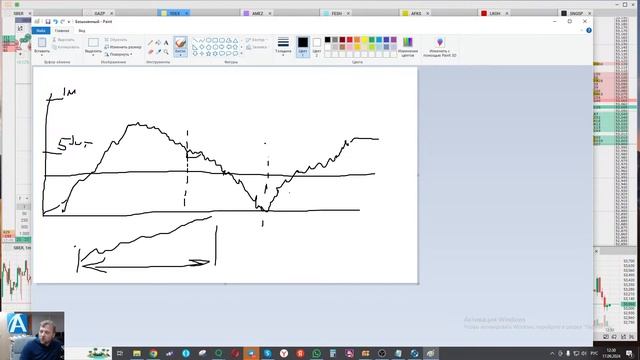Open Edit colors dialog
This screenshot has width=640, height=360.
tap(408, 47)
